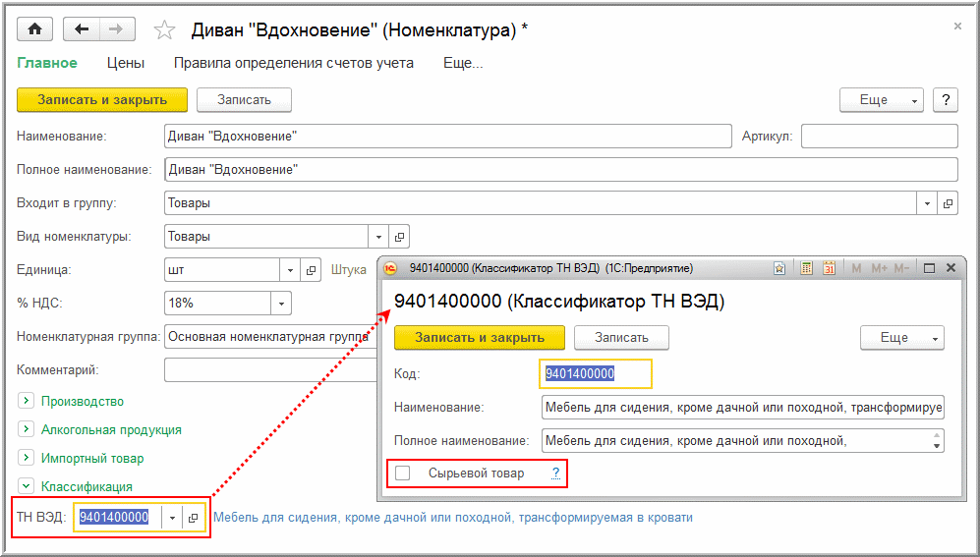Focus the Код field in classifier window

point(596,374)
